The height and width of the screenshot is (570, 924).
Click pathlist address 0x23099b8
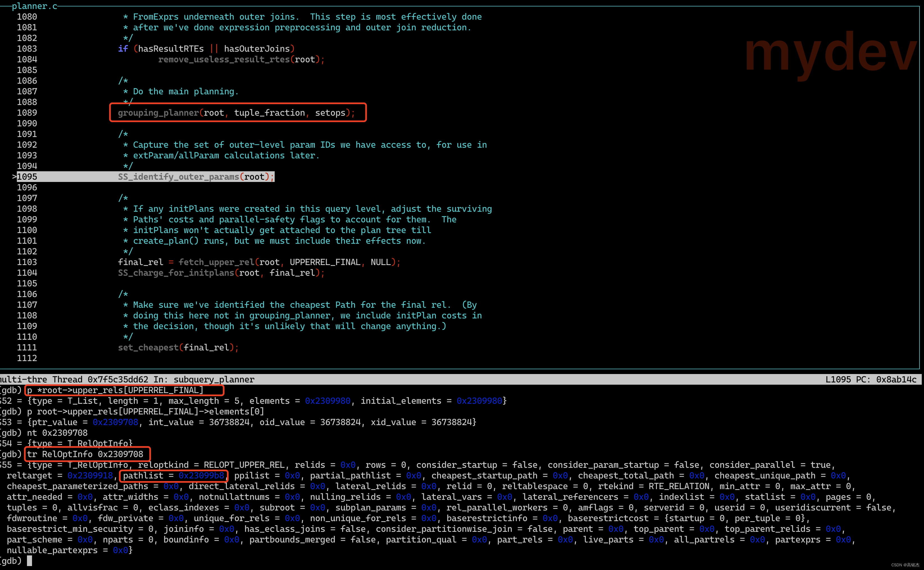pyautogui.click(x=201, y=476)
